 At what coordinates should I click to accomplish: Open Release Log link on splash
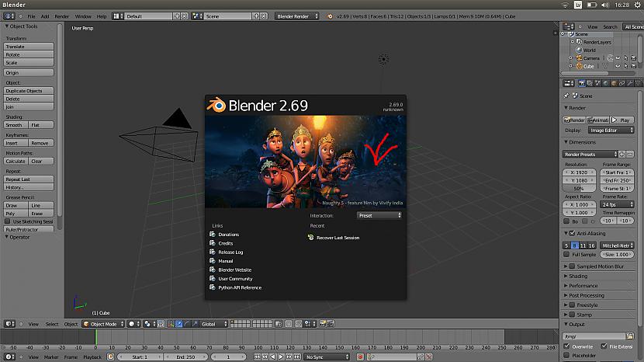coord(227,252)
